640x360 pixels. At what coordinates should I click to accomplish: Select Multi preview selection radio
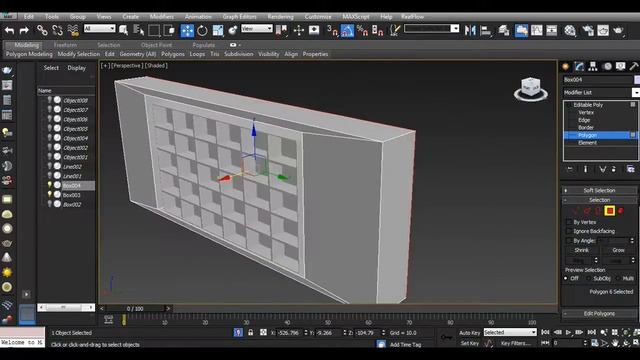click(x=618, y=278)
